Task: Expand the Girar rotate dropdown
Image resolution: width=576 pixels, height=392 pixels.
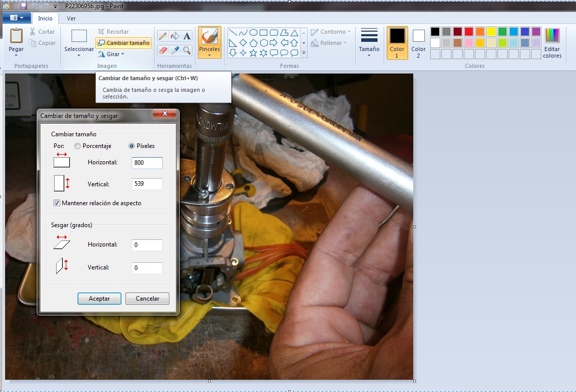Action: pos(111,54)
